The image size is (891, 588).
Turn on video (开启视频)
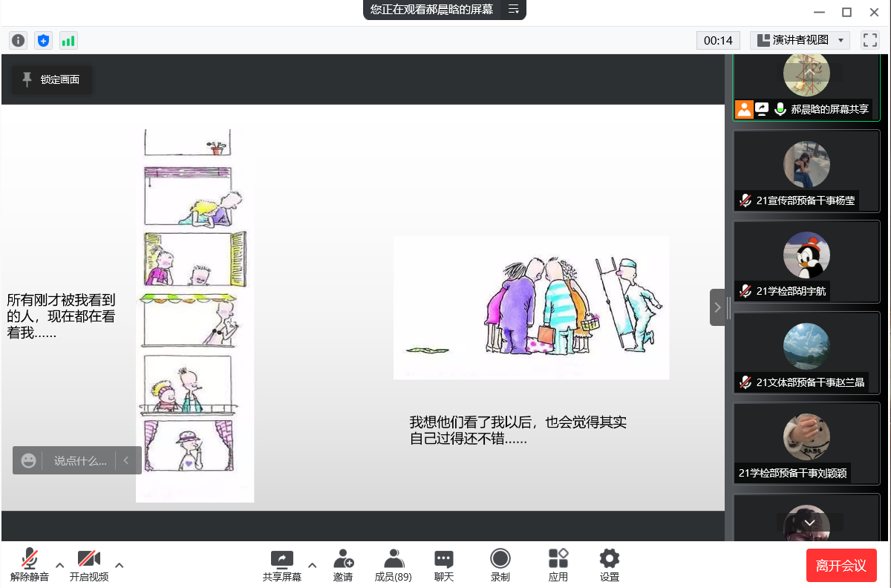pyautogui.click(x=89, y=565)
